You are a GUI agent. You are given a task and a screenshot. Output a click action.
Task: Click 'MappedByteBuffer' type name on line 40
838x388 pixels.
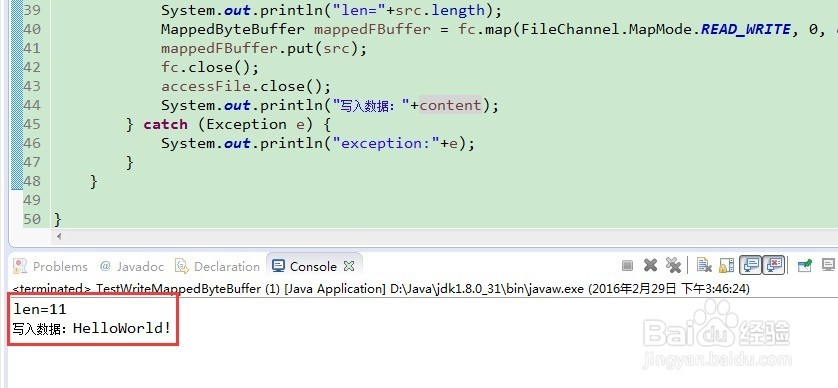pyautogui.click(x=232, y=29)
